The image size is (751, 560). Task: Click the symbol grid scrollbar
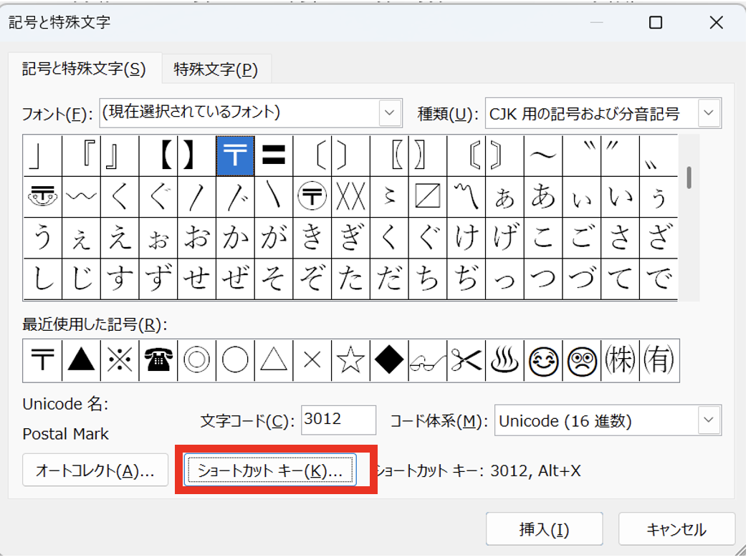[689, 215]
